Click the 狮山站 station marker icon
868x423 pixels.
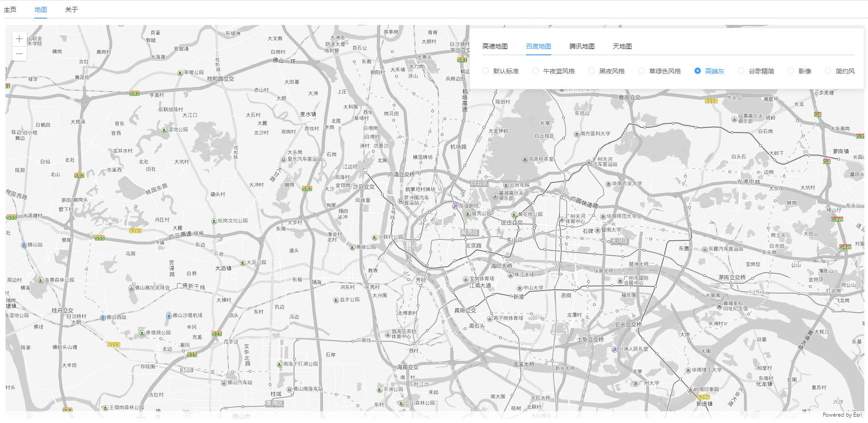click(24, 245)
